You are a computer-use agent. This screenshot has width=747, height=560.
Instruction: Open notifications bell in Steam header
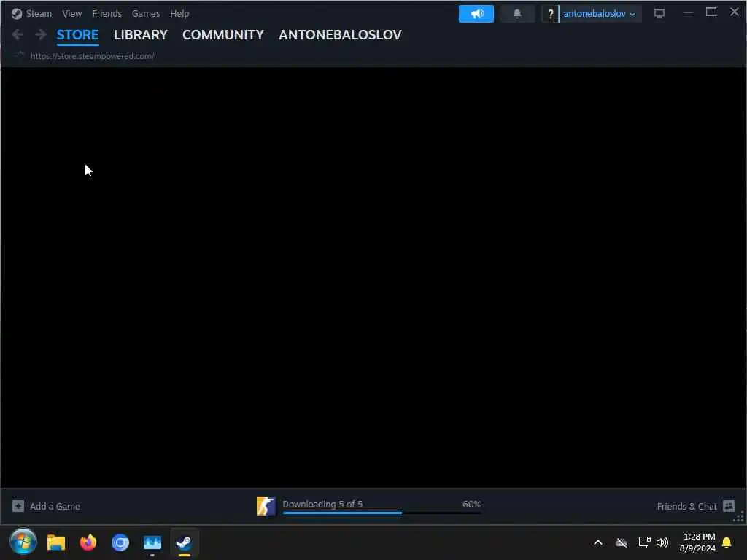coord(517,14)
